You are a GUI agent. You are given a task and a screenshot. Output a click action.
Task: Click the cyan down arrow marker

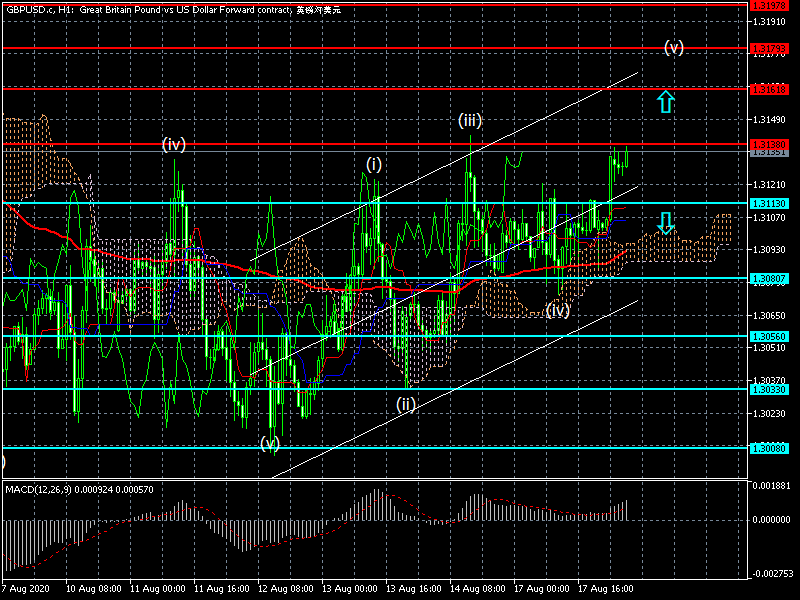point(666,221)
